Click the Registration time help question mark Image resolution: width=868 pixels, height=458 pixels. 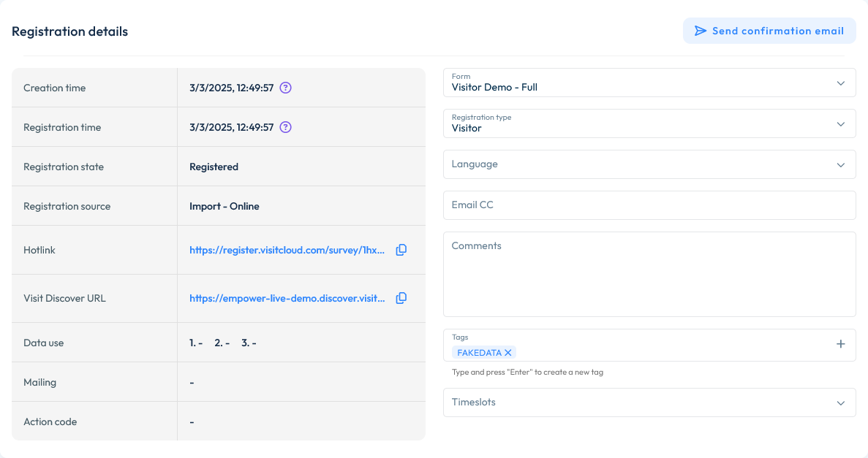[285, 126]
